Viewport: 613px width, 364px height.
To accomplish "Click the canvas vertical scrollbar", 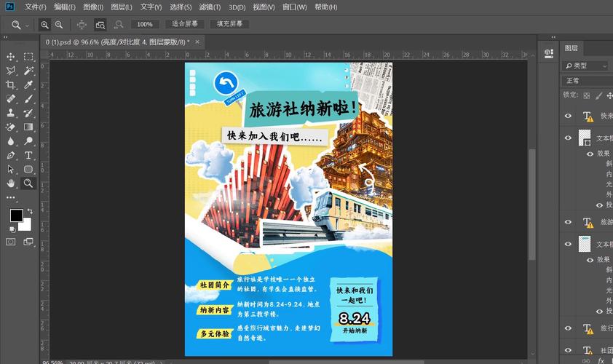I will [532, 204].
